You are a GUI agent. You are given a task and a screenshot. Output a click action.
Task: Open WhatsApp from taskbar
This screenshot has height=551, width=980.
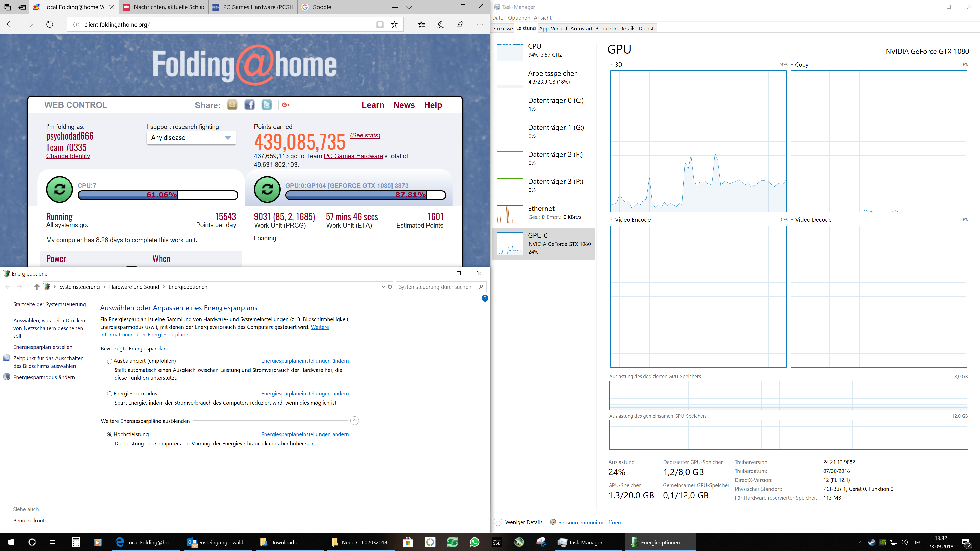click(x=474, y=542)
